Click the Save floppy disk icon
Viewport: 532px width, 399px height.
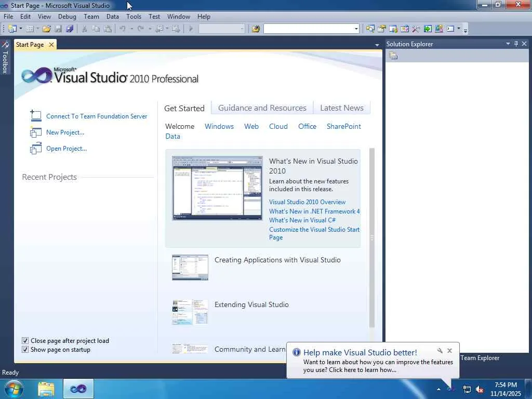click(58, 29)
